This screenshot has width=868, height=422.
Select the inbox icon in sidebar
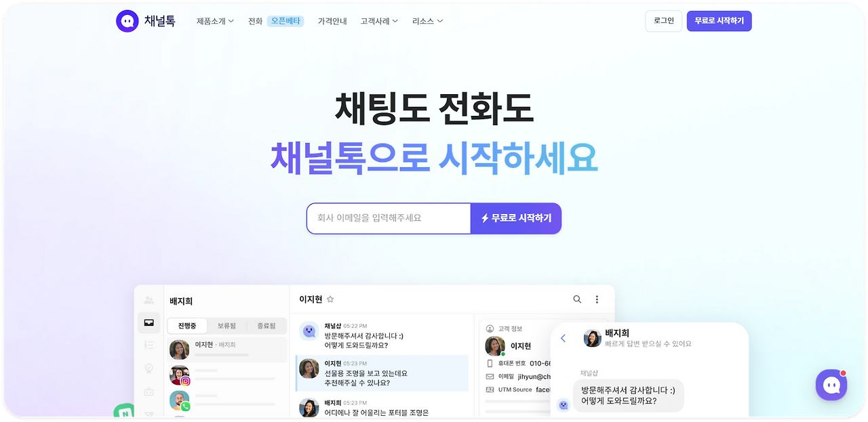(x=149, y=322)
